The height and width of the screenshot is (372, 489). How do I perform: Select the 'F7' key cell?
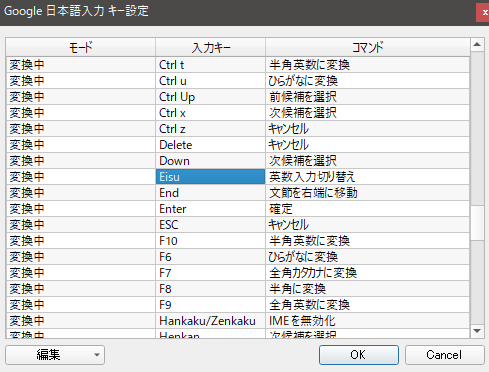point(211,273)
